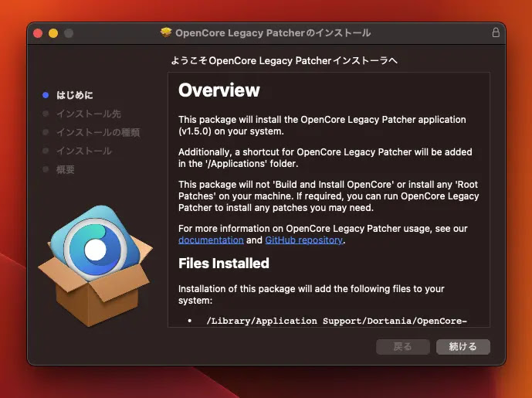Viewport: 532px width, 398px height.
Task: Select the はじめに step in the sidebar
Action: coord(75,95)
